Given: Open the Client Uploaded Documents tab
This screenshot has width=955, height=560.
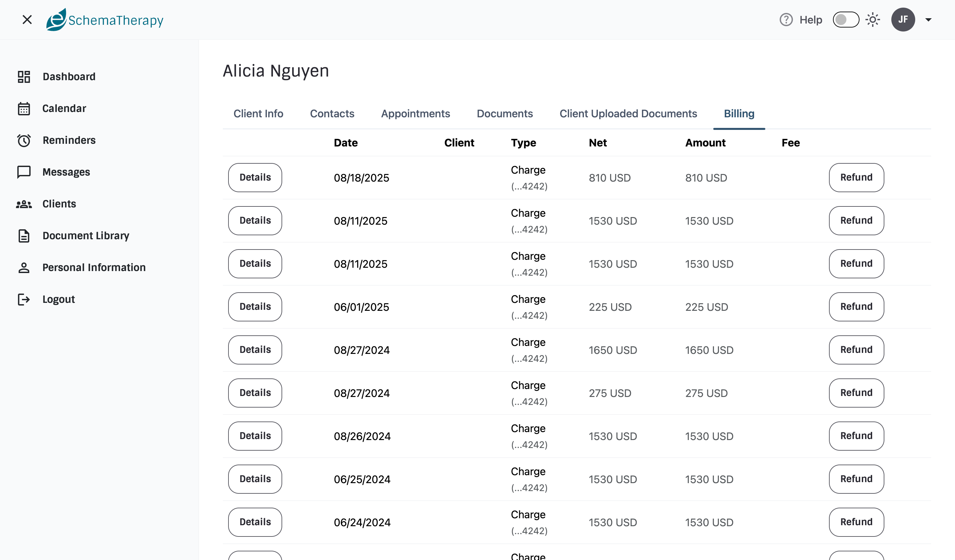Looking at the screenshot, I should [x=628, y=114].
